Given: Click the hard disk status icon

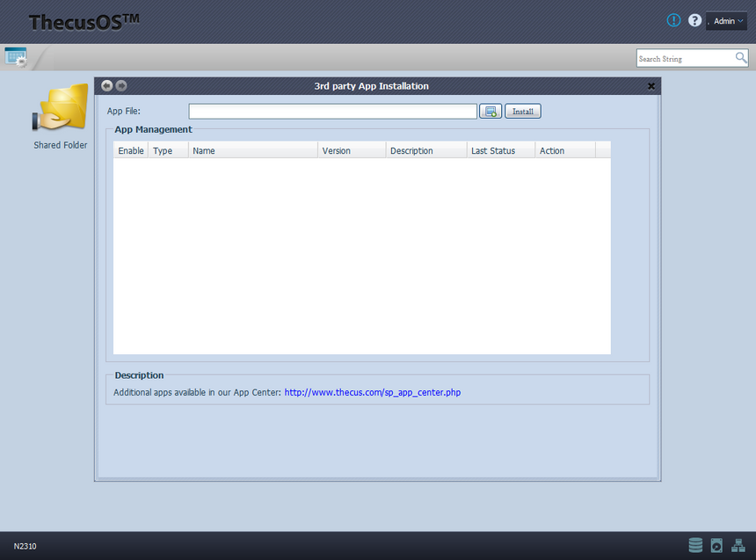Looking at the screenshot, I should coord(716,545).
